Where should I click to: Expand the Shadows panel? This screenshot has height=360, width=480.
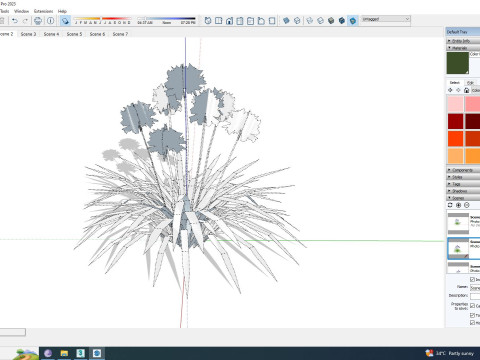463,191
